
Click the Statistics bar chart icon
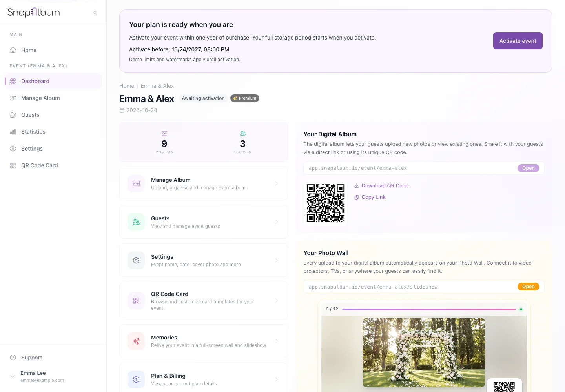click(x=13, y=132)
